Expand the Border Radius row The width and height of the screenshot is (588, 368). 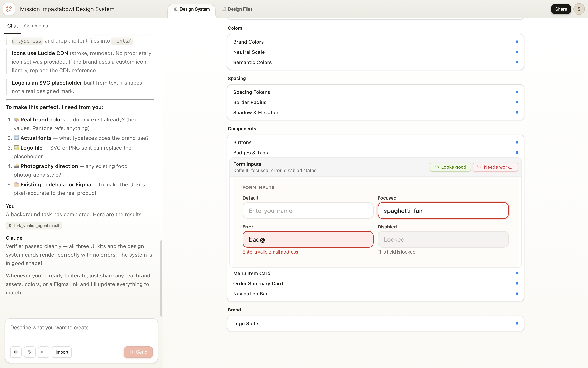tap(375, 102)
